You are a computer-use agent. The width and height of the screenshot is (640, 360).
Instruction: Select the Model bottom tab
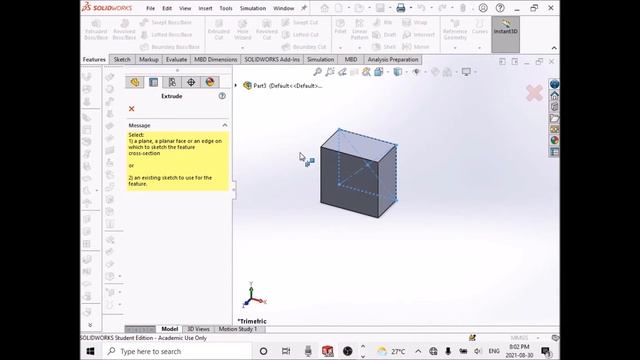tap(169, 329)
